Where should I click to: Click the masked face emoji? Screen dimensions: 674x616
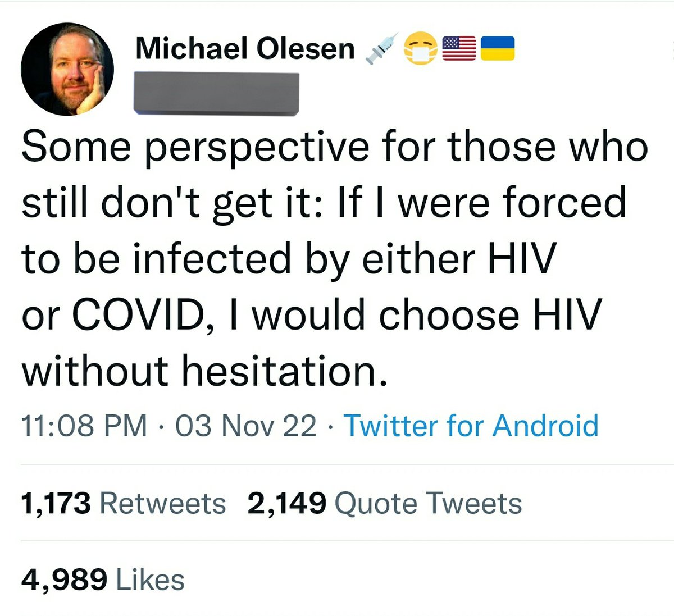pyautogui.click(x=421, y=48)
